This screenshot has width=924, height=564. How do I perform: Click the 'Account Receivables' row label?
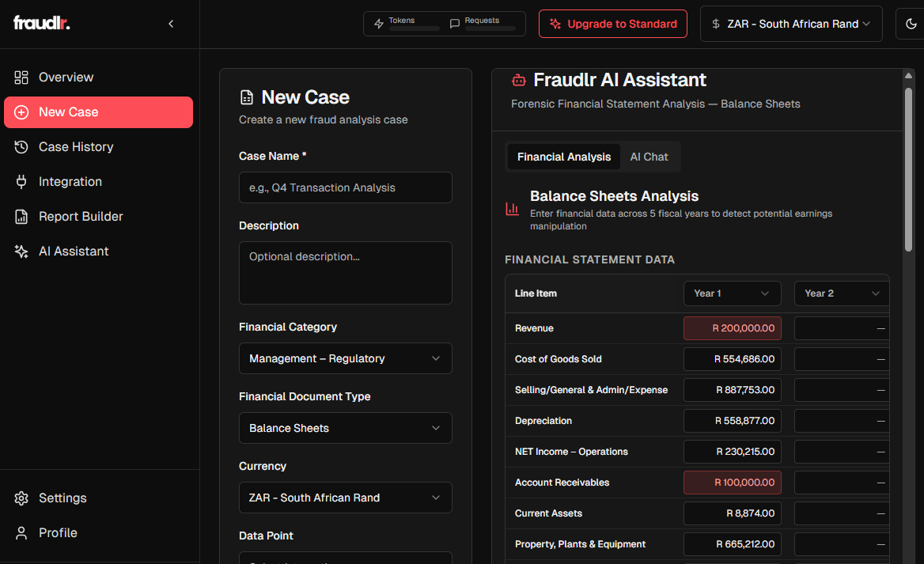[x=562, y=483]
